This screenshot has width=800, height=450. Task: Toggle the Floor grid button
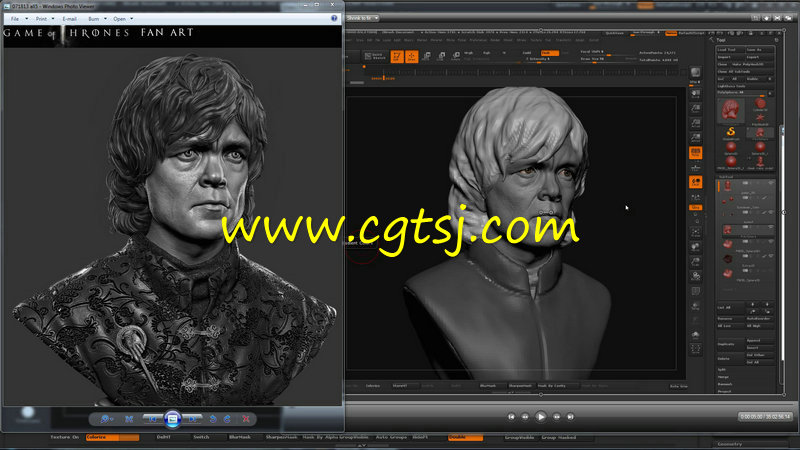coord(695,167)
